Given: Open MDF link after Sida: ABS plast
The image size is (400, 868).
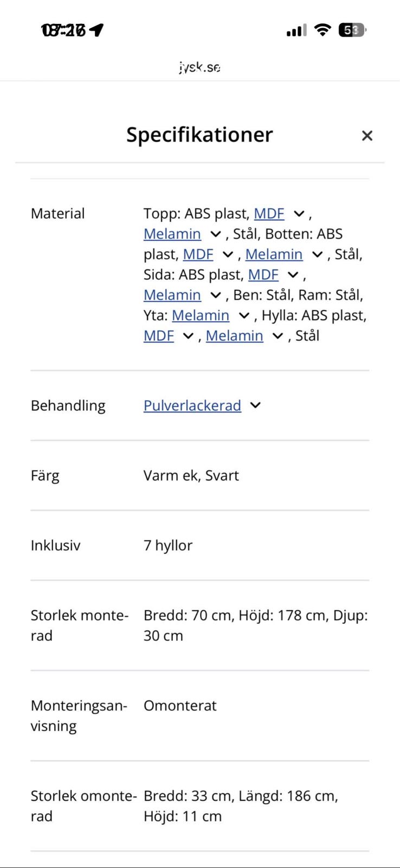Looking at the screenshot, I should [263, 275].
